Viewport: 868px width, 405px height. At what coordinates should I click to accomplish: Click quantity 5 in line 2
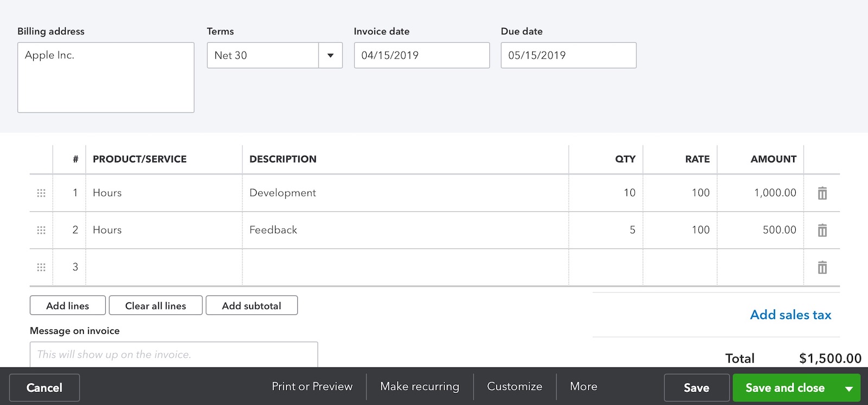[x=606, y=230]
